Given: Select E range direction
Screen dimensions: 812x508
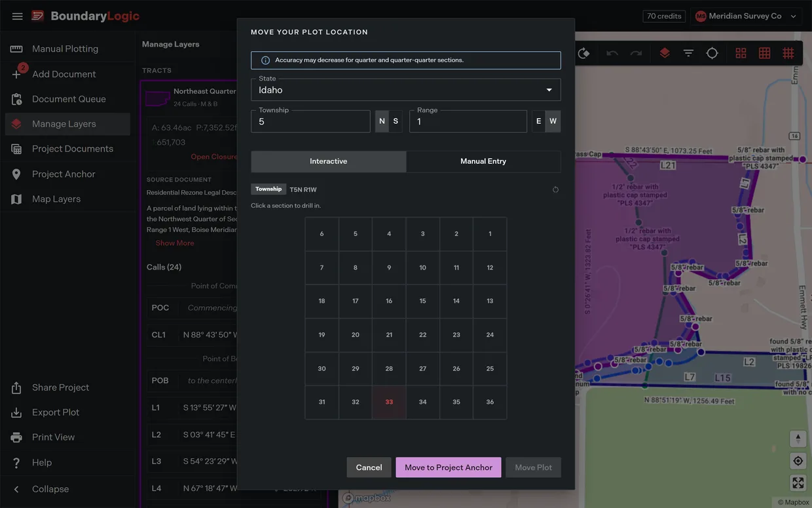Looking at the screenshot, I should [539, 121].
